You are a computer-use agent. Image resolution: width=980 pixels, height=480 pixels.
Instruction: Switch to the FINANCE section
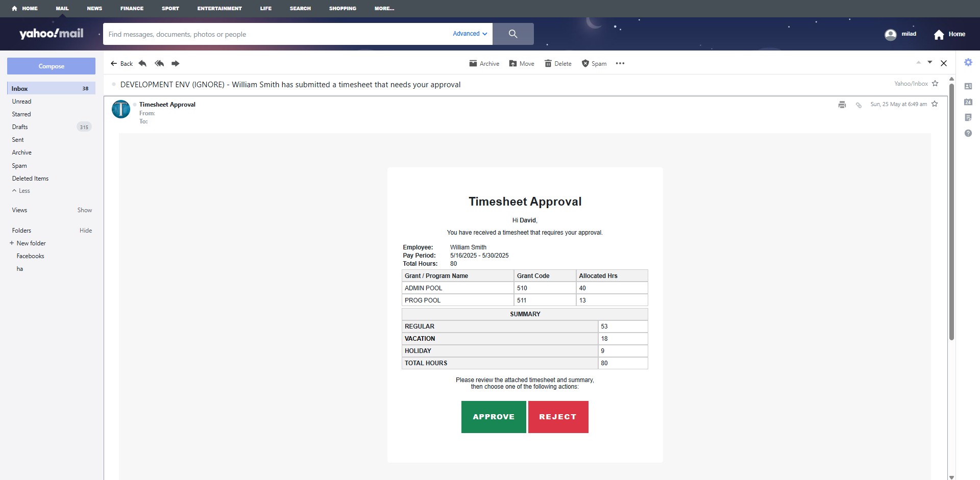132,8
